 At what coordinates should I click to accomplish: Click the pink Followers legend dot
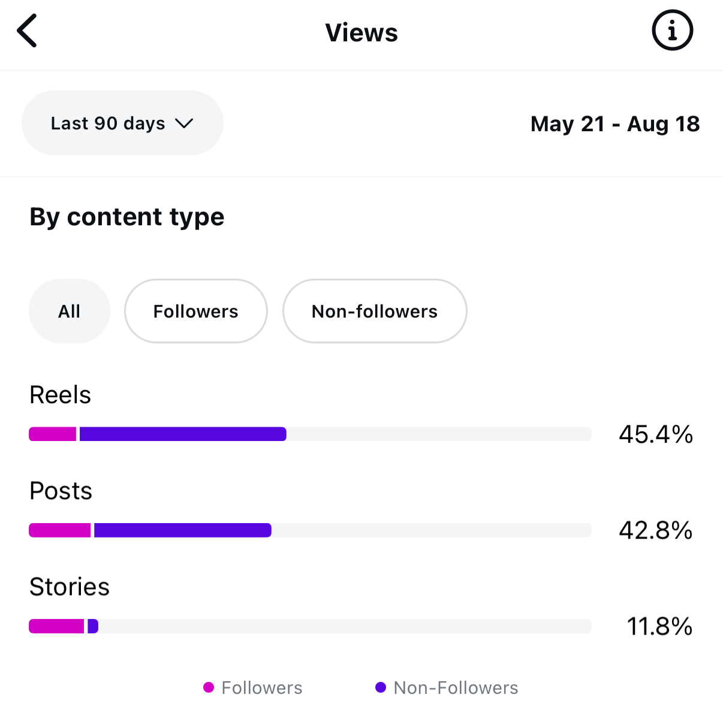pos(209,687)
